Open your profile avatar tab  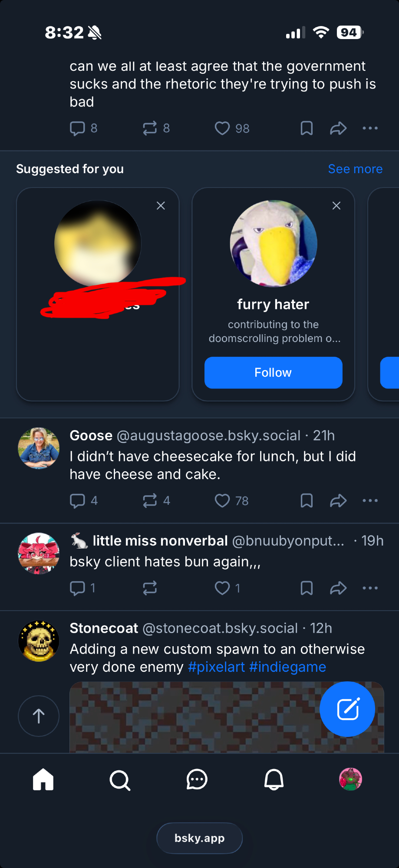click(350, 779)
